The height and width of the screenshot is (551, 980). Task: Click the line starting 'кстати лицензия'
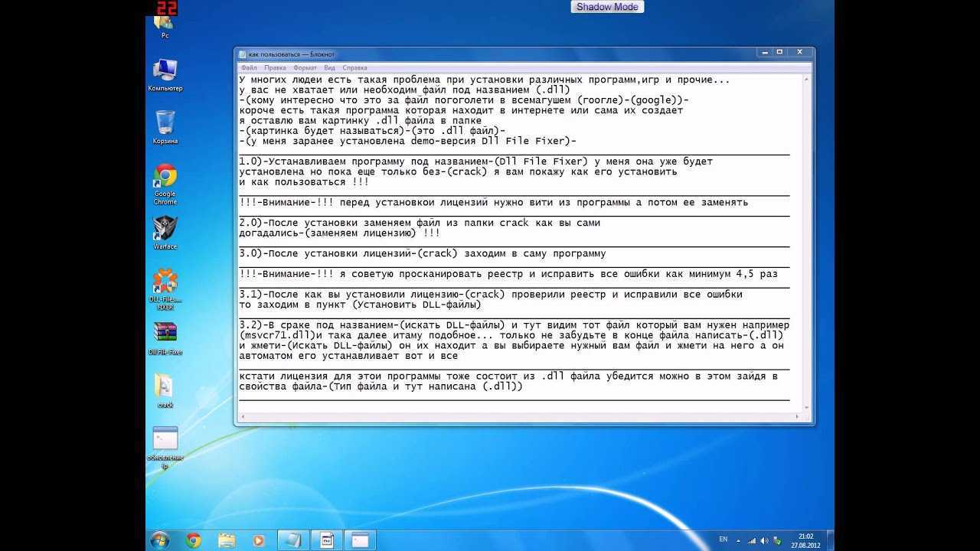(x=508, y=376)
